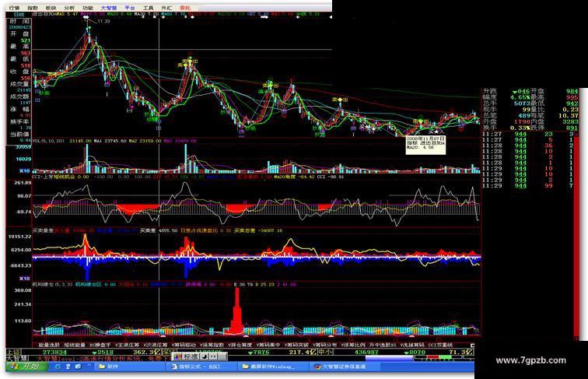Click the 标准 IME mode button
Image resolution: width=588 pixels, height=379 pixels.
pyautogui.click(x=191, y=356)
